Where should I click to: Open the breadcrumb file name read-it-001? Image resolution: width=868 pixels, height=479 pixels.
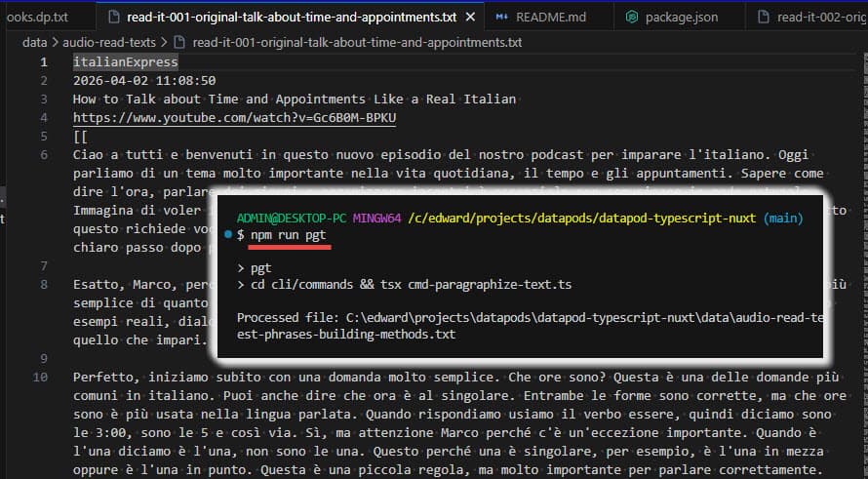(357, 42)
